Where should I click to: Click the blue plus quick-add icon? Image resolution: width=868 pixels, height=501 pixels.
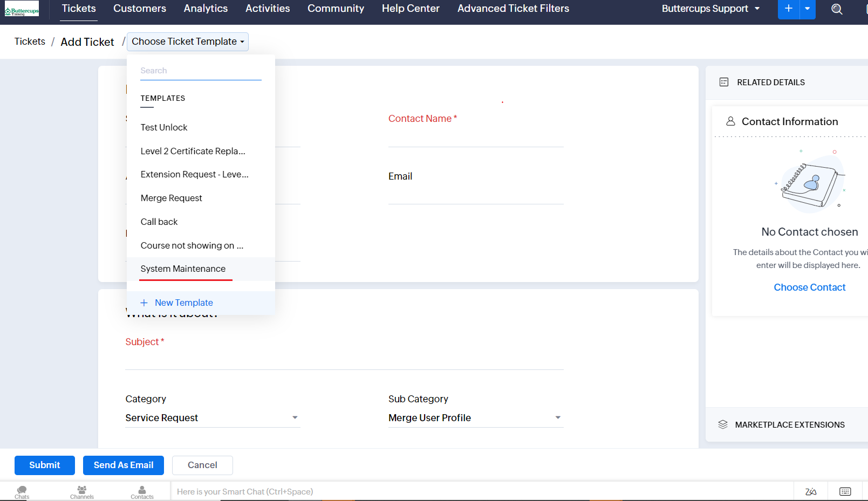pyautogui.click(x=788, y=9)
